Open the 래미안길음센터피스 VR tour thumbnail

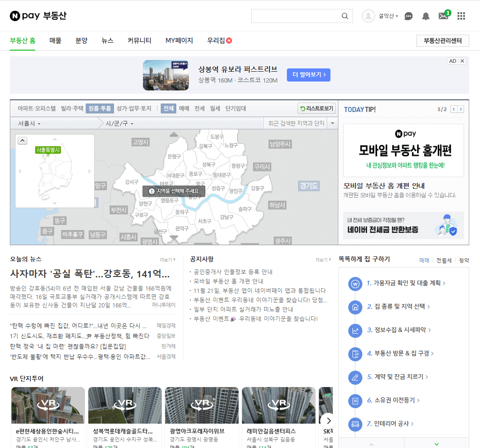[278, 404]
